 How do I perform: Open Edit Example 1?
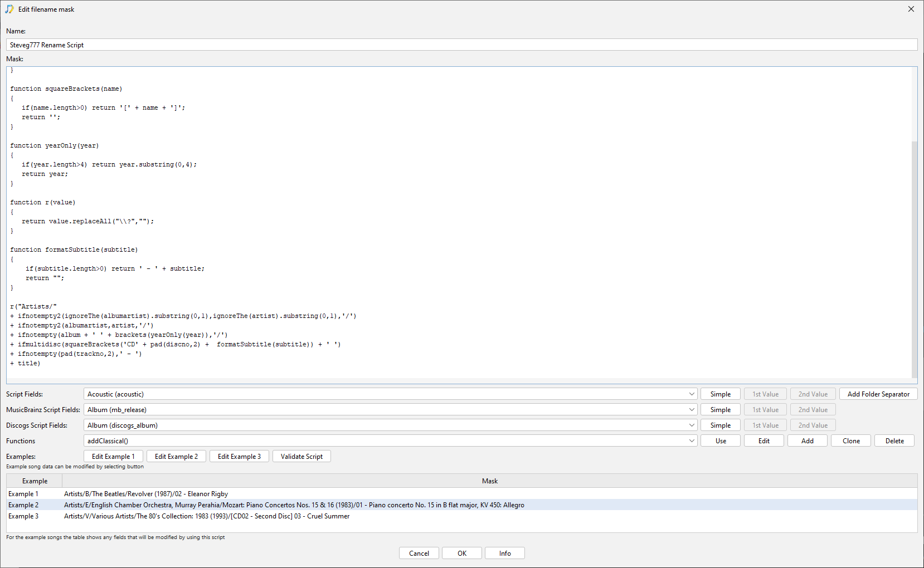coord(113,457)
